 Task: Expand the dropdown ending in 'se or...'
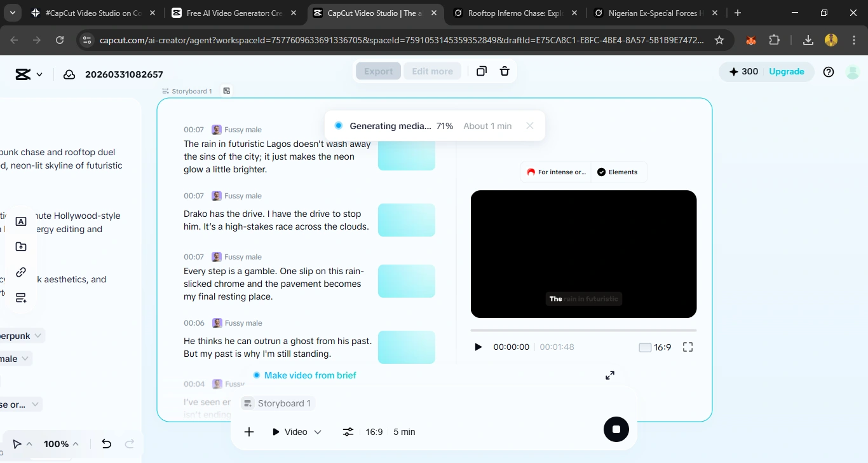click(x=20, y=404)
